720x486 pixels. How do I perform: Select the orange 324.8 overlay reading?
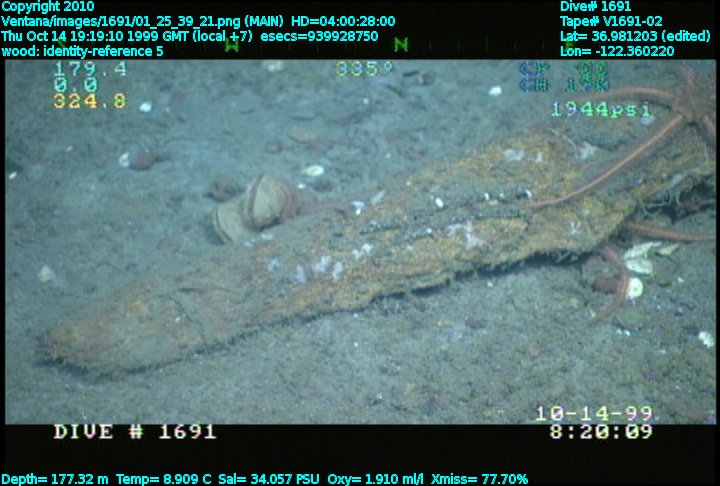[x=90, y=101]
